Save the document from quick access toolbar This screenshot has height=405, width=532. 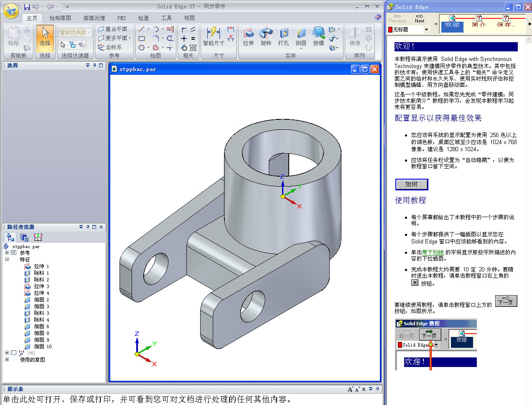coord(27,7)
